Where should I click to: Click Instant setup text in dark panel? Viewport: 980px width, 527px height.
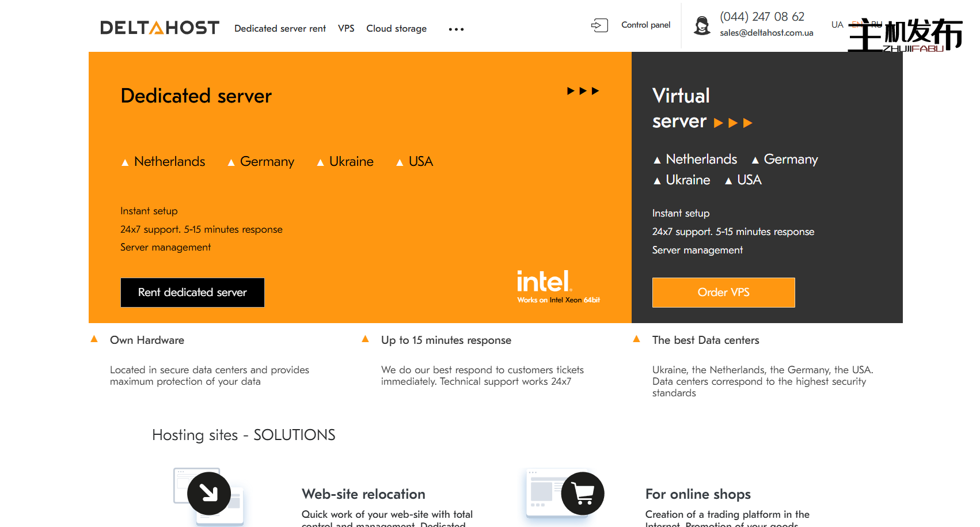coord(681,213)
